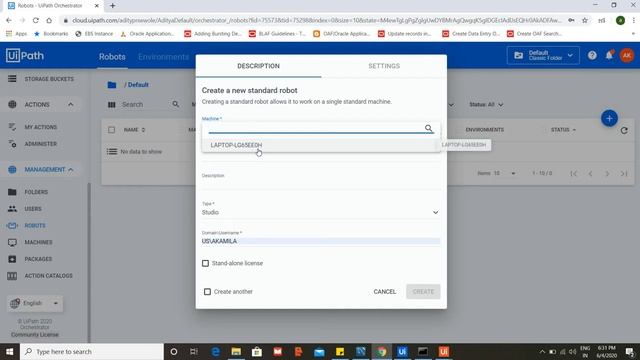This screenshot has height=360, width=640.
Task: Open Packages in sidebar
Action: 38,259
